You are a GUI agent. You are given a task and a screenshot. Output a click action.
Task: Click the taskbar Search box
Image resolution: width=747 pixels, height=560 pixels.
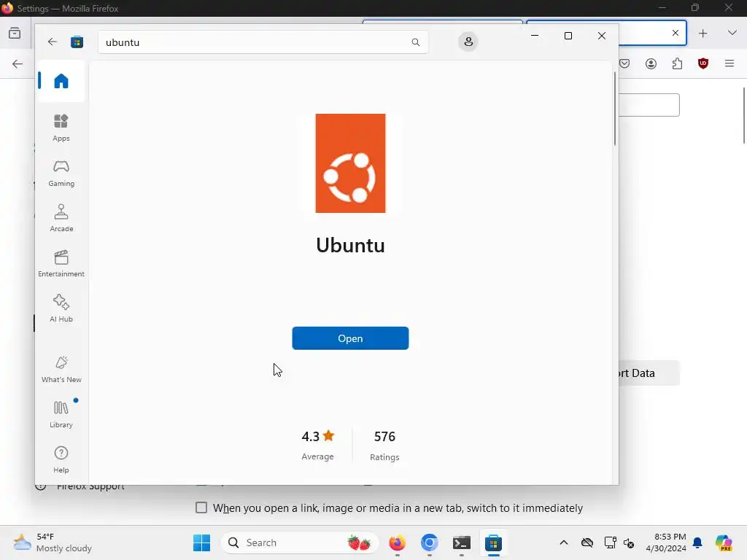click(x=300, y=542)
